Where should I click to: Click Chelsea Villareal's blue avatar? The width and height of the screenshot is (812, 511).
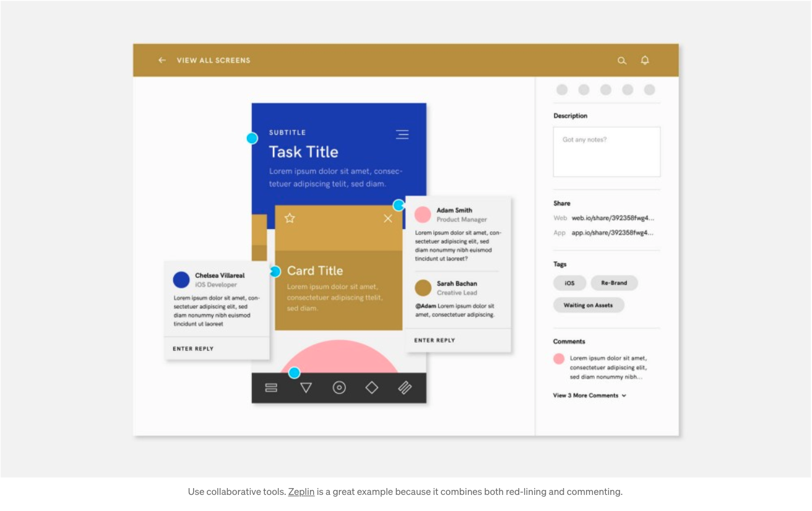(181, 280)
